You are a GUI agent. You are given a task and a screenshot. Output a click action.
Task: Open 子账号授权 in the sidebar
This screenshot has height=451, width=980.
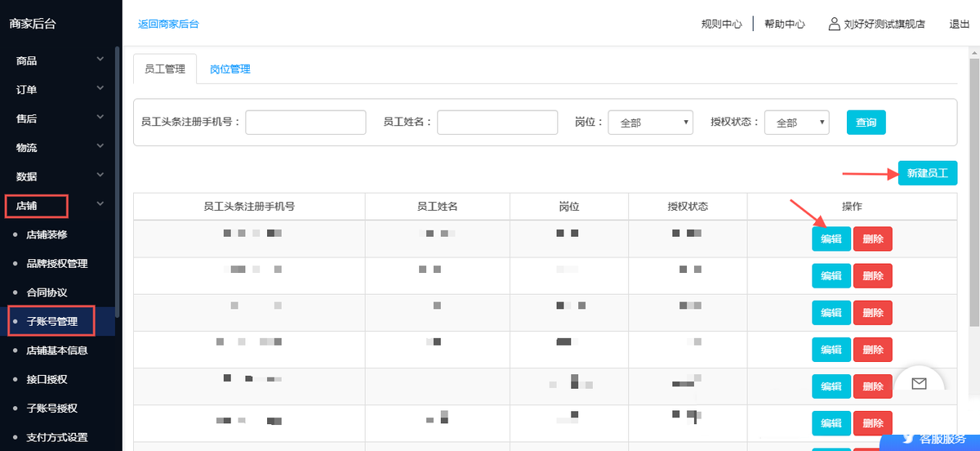(x=52, y=409)
